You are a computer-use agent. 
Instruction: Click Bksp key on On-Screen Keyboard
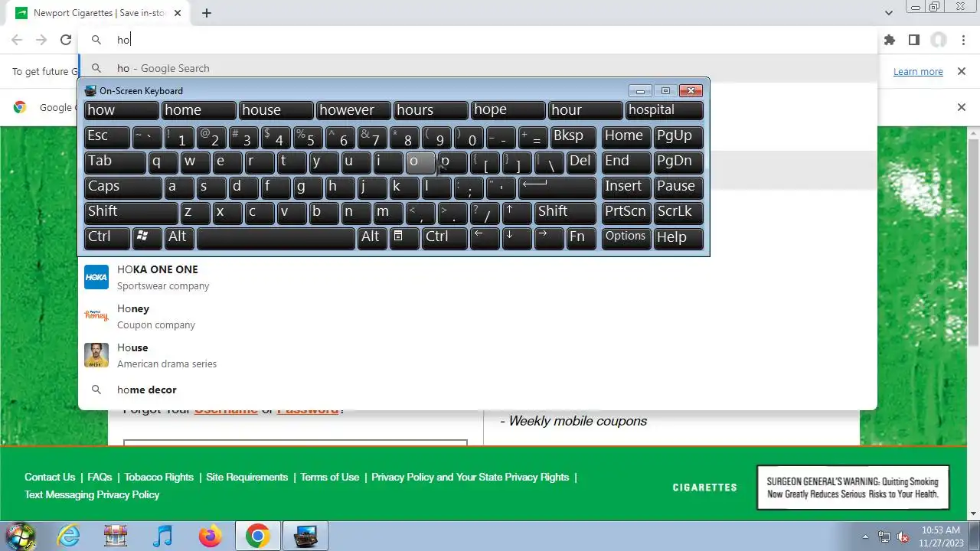tap(574, 137)
